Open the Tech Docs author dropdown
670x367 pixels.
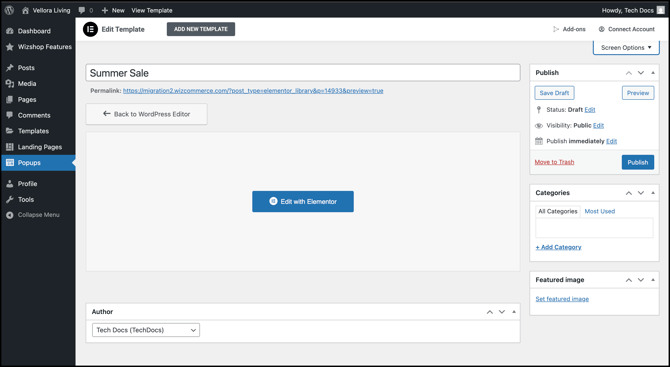tap(146, 330)
